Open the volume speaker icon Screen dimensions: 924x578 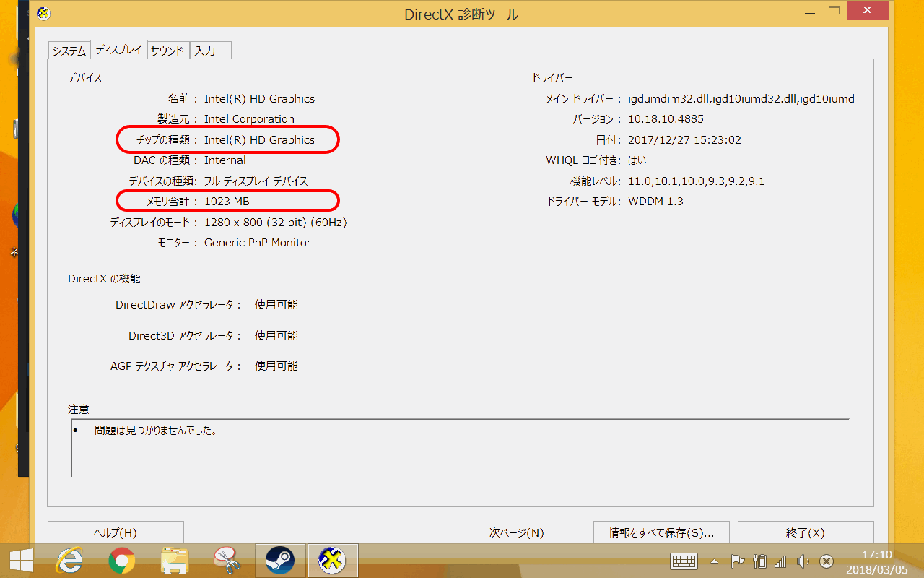pos(803,561)
